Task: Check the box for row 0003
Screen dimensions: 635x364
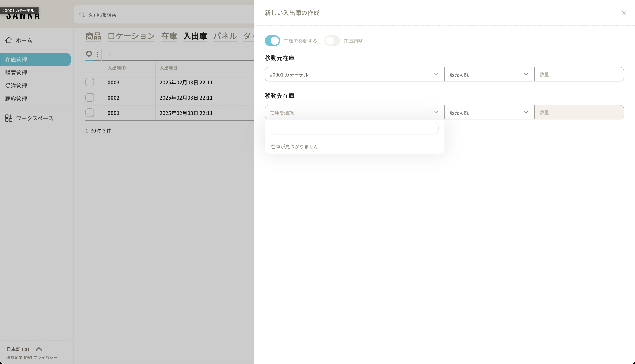Action: point(90,82)
